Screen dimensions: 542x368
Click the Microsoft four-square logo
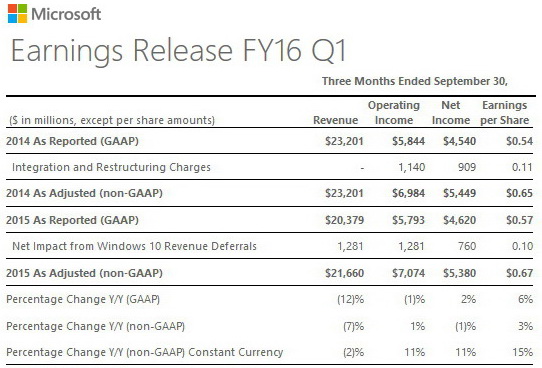click(x=17, y=13)
